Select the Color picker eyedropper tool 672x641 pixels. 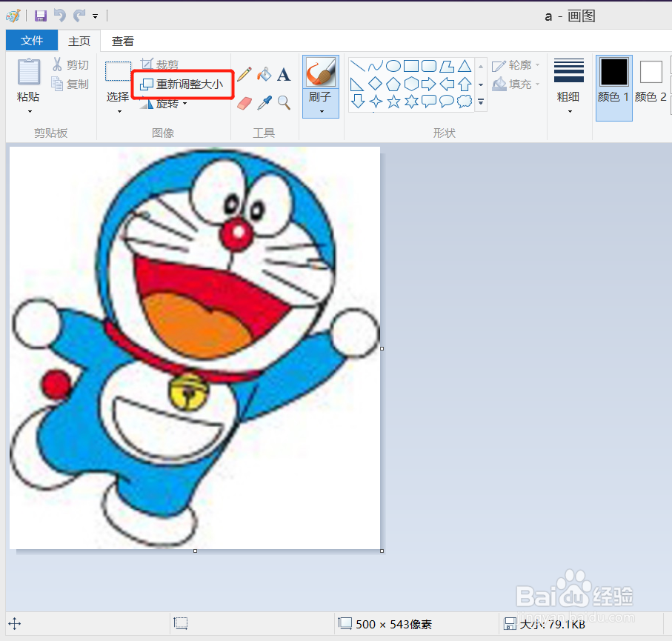(x=265, y=103)
